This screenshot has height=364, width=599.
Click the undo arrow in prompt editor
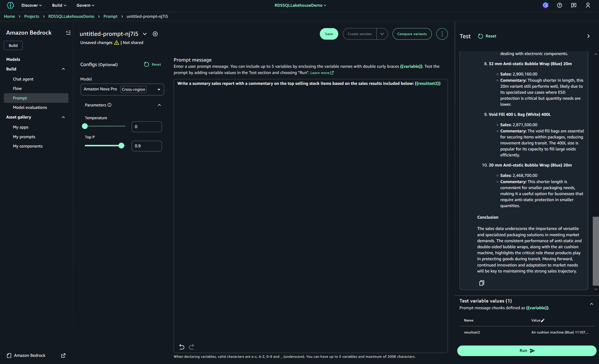pyautogui.click(x=182, y=346)
